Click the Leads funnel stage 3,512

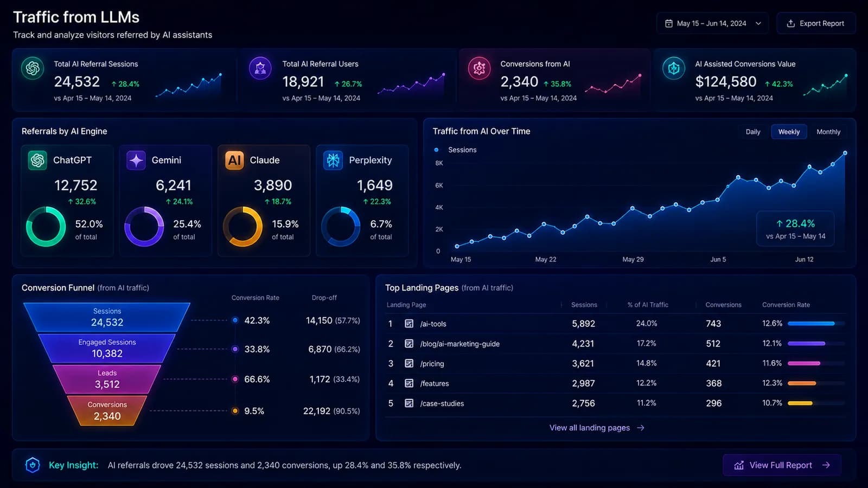coord(107,379)
